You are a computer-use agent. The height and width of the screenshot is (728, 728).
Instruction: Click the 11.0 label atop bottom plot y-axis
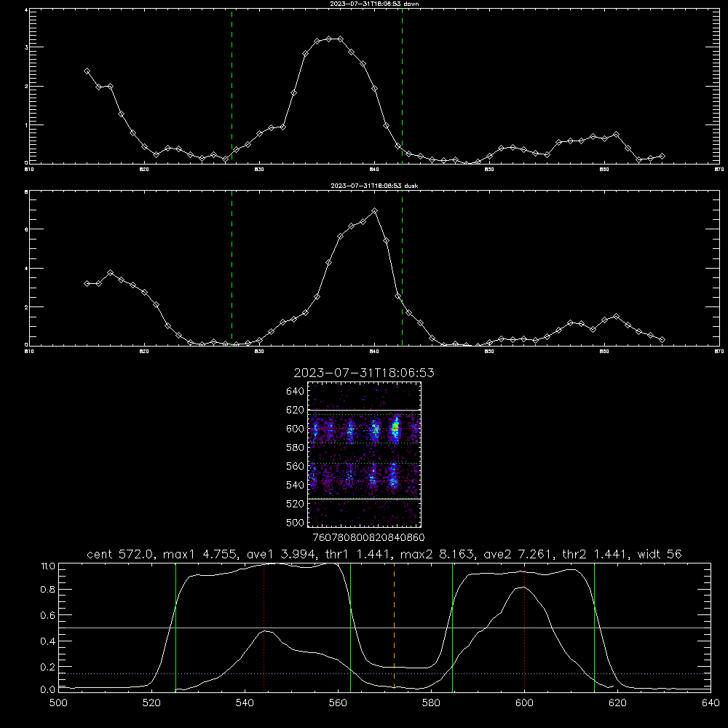[x=48, y=566]
